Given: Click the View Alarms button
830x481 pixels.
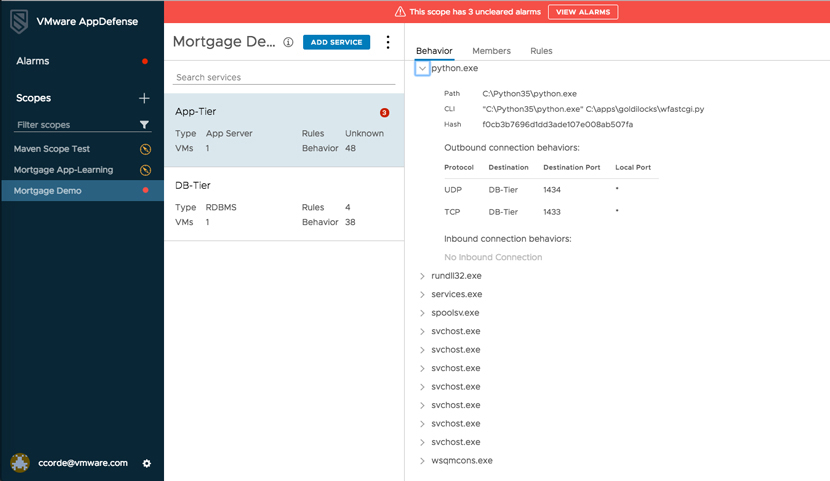Looking at the screenshot, I should point(582,12).
